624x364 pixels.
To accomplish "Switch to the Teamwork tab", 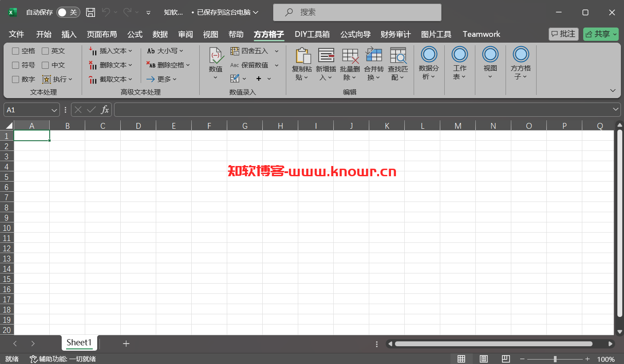I will pos(482,34).
